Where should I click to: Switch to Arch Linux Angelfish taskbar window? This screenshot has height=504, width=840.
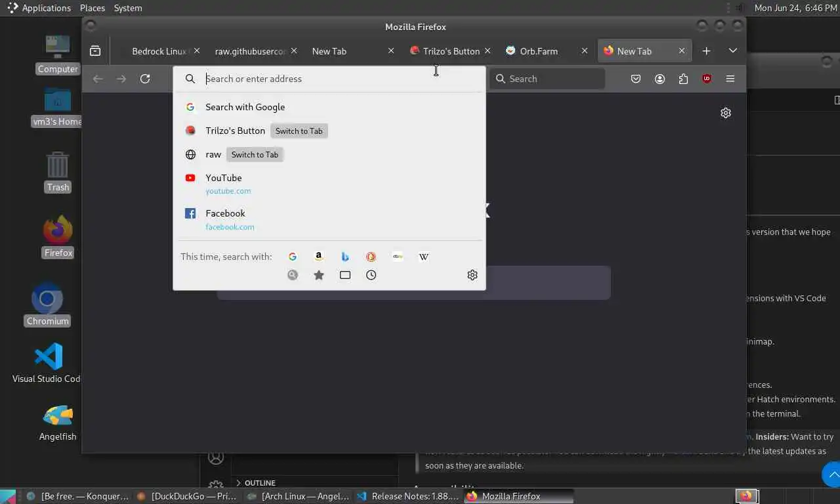pos(299,496)
